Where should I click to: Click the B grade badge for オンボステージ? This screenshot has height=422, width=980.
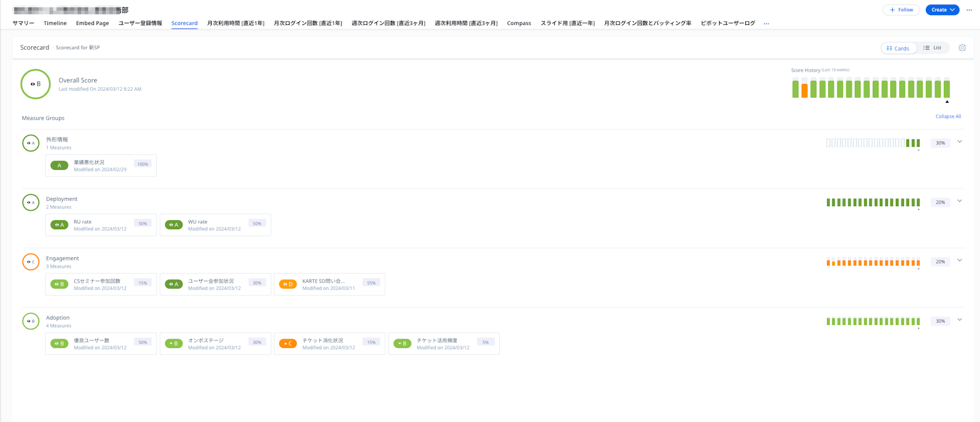pyautogui.click(x=174, y=344)
